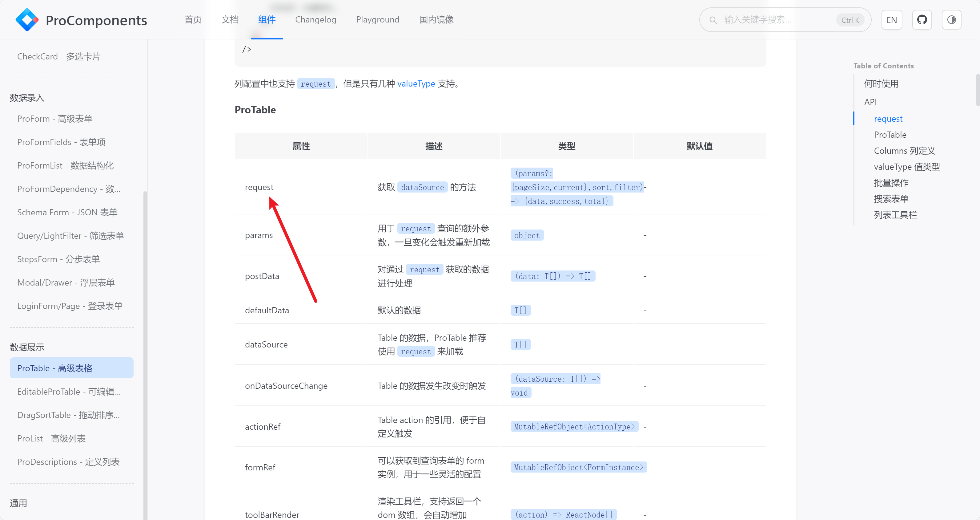Click the 默认值 column header
The height and width of the screenshot is (520, 980).
click(699, 146)
